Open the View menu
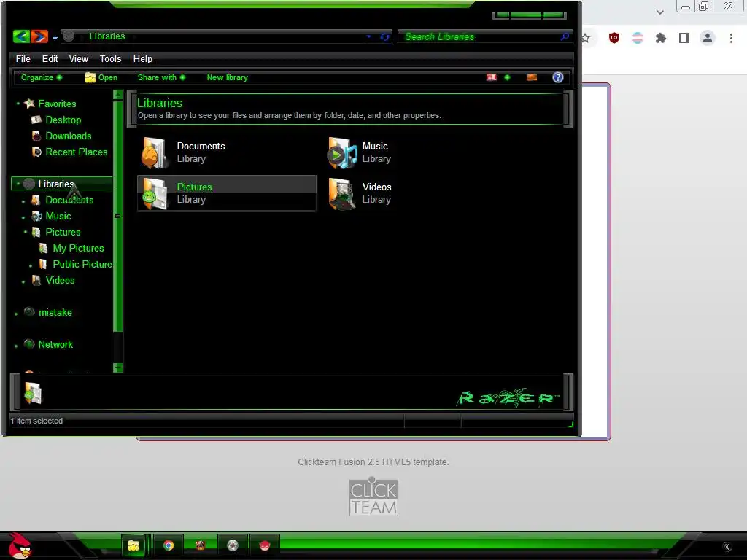Screen dimensions: 747x560 coord(79,58)
